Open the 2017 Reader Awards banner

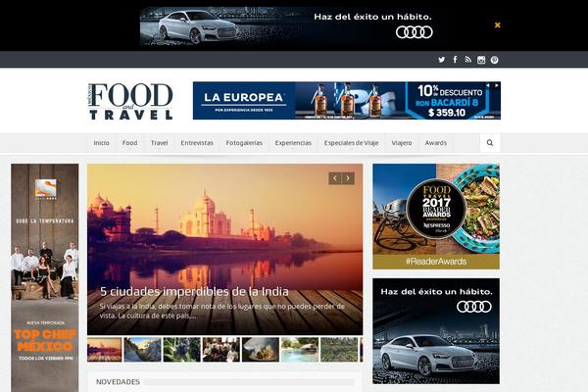coord(436,217)
